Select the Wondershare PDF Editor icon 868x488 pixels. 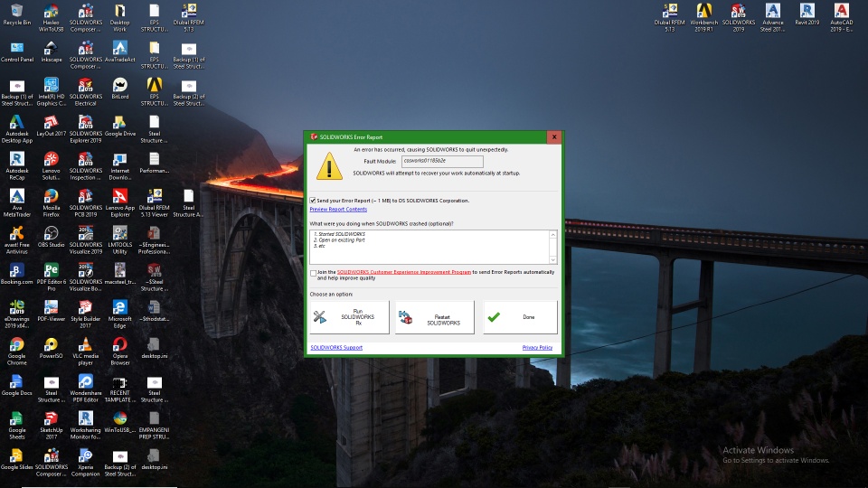[x=85, y=389]
